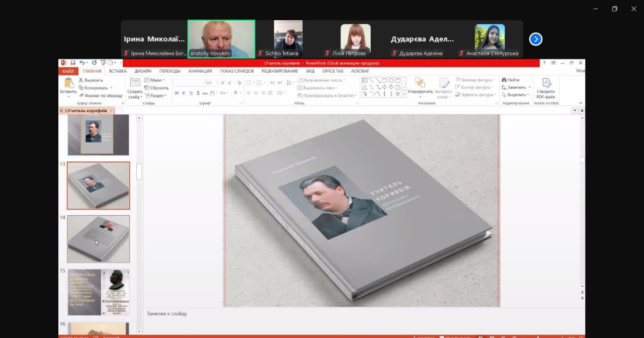This screenshot has height=338, width=644.
Task: Click Заменить replace button
Action: coord(514,87)
